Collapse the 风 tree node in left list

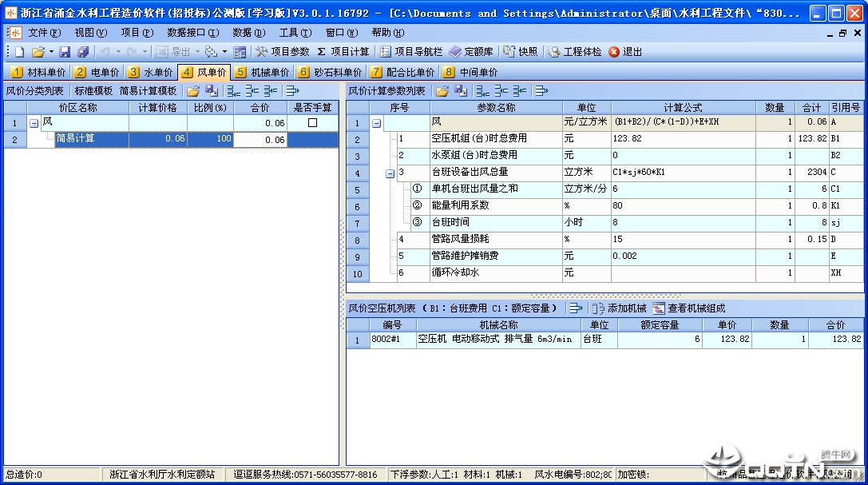(x=34, y=123)
